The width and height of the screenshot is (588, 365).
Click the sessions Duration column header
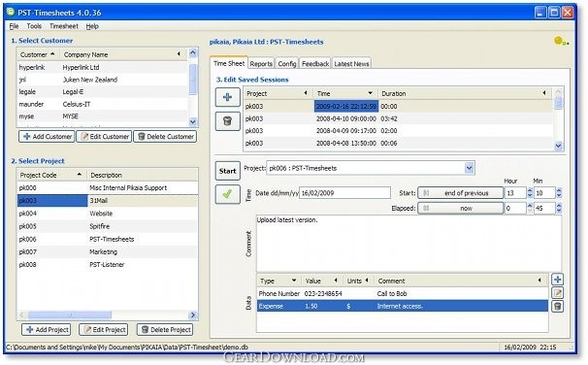coord(465,94)
